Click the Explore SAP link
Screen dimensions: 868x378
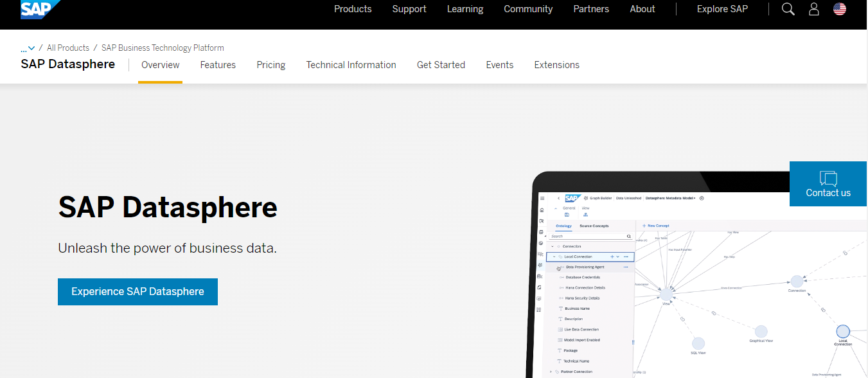(722, 9)
